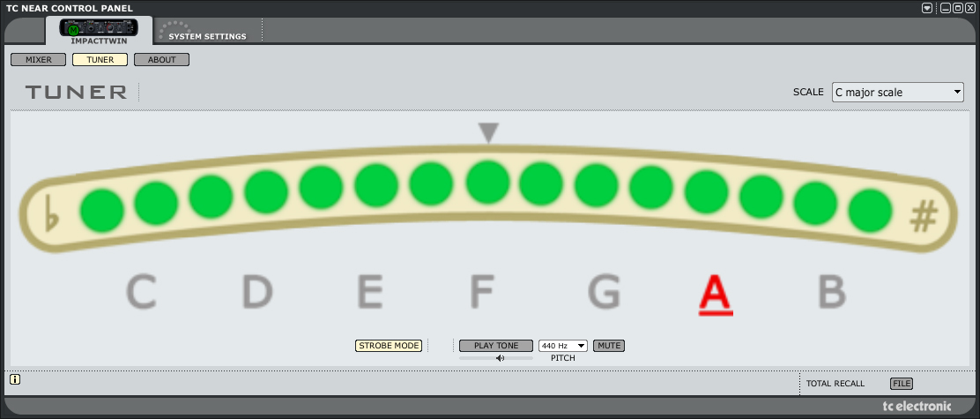Click the leftmost green tuner dot

pyautogui.click(x=102, y=211)
